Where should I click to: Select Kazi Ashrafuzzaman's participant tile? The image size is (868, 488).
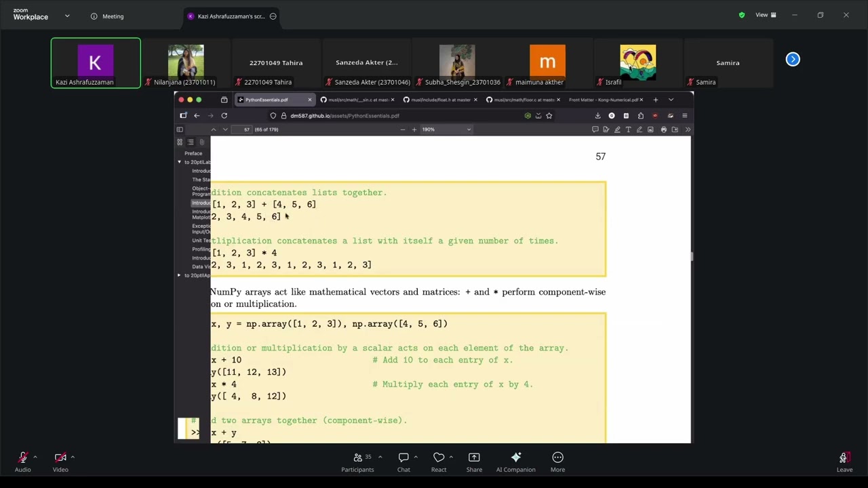point(96,63)
